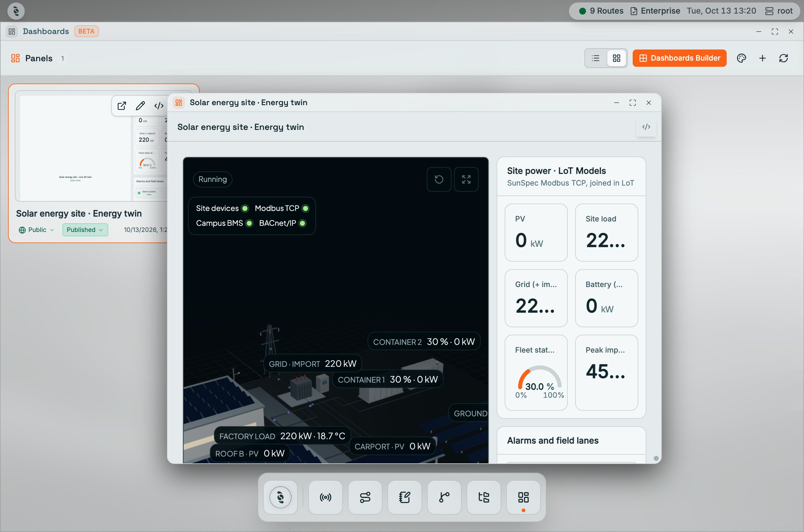Show embed code icon on panel card
The width and height of the screenshot is (804, 532).
tap(159, 106)
